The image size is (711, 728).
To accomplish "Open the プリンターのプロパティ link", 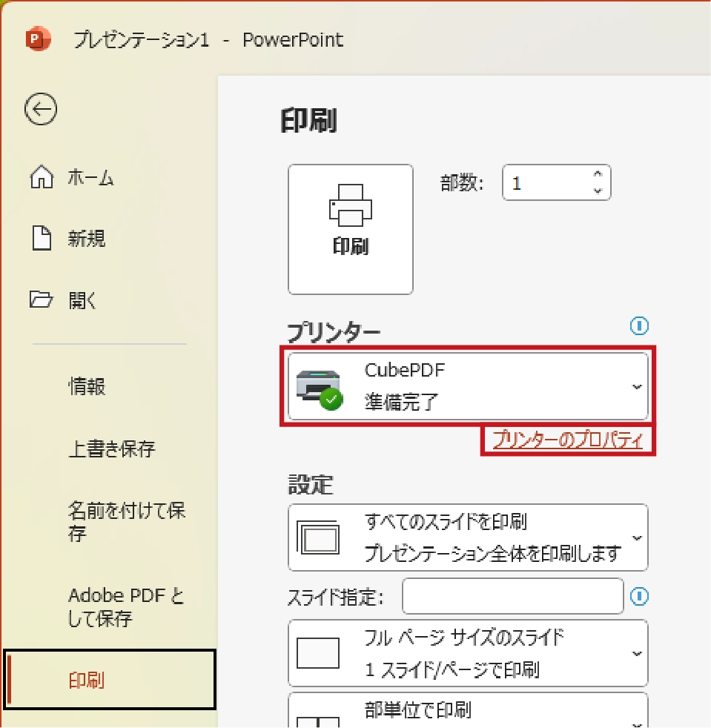I will (x=568, y=440).
